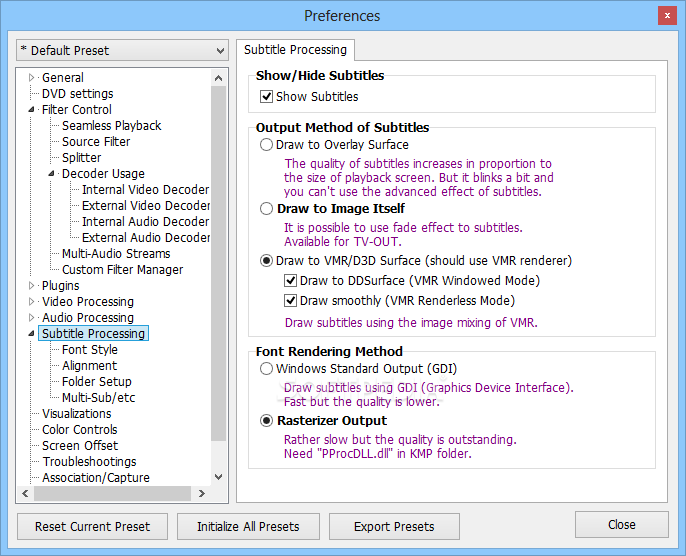This screenshot has width=686, height=556.
Task: Switch to the Subtitle Processing tab
Action: (x=295, y=50)
